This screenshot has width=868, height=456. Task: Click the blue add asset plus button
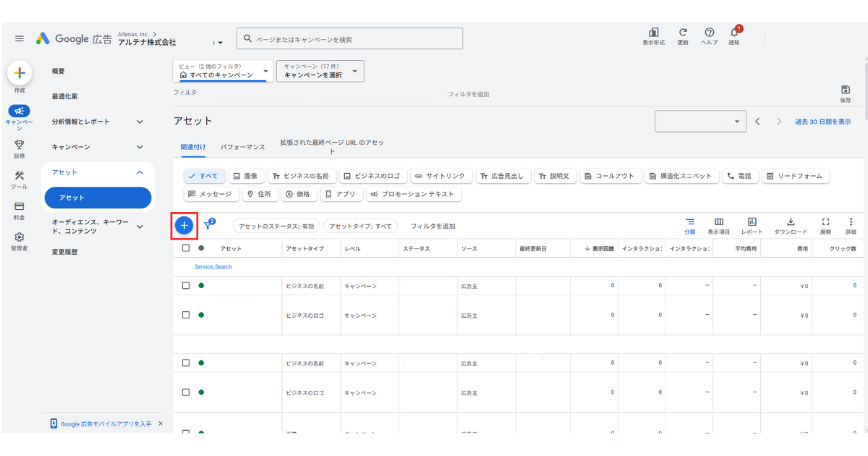coord(184,226)
